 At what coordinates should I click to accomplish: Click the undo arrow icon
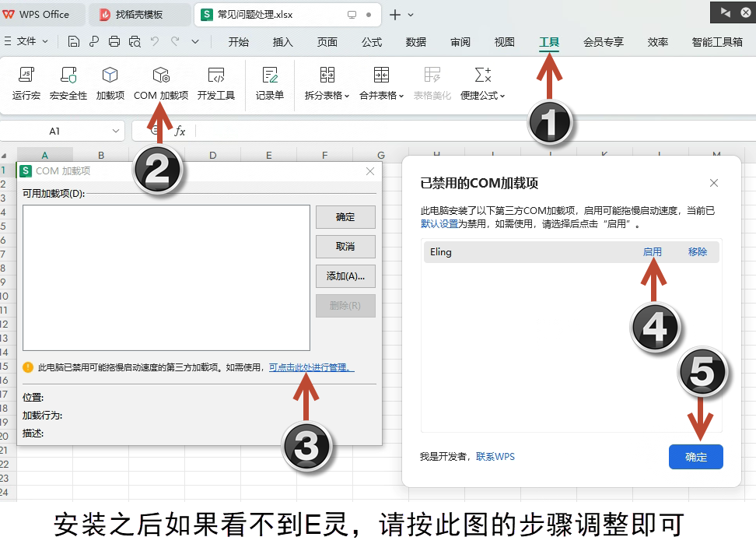(x=155, y=42)
